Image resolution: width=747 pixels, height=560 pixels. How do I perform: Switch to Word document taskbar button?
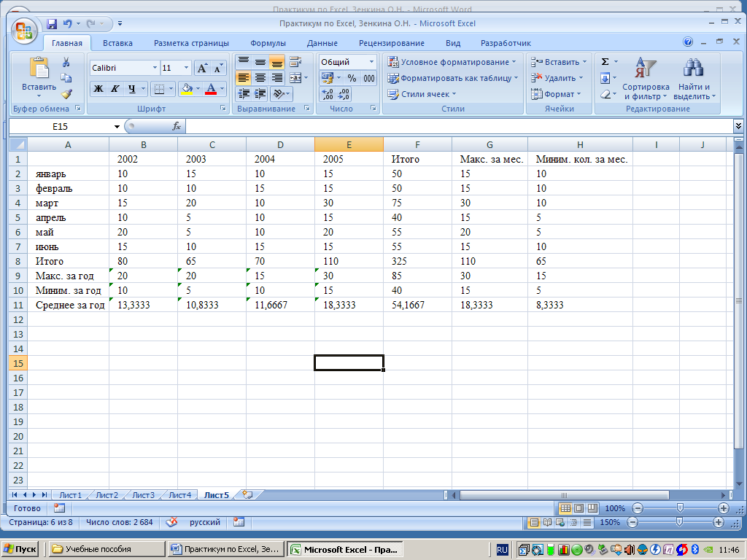tap(225, 549)
